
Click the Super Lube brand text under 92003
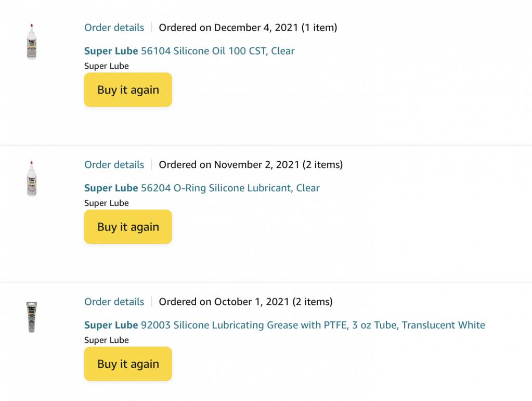(x=107, y=340)
